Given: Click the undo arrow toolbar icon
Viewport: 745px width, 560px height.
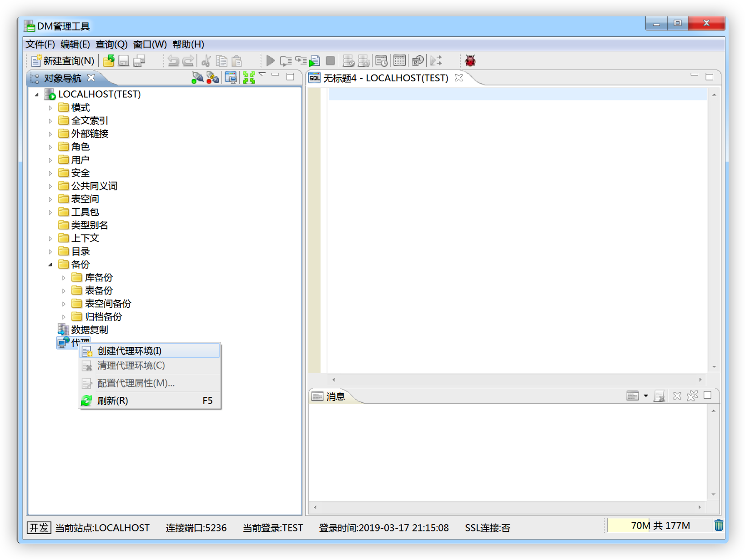Looking at the screenshot, I should pos(173,60).
